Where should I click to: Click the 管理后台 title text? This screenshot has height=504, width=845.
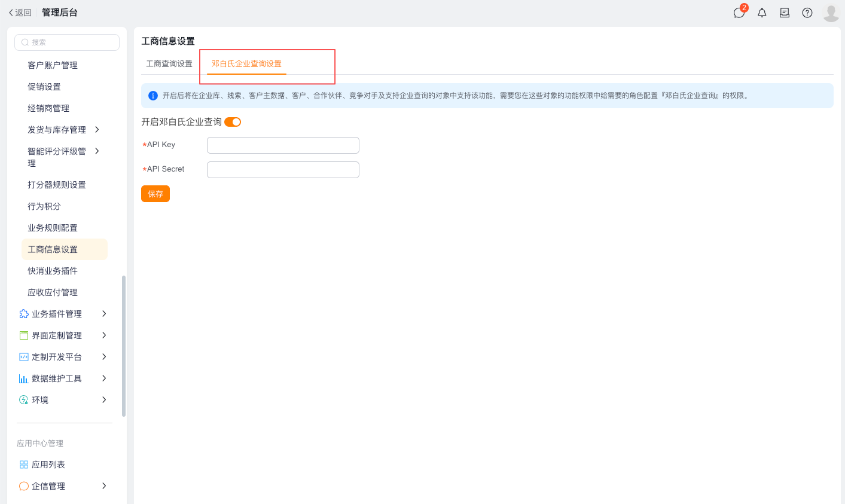(60, 13)
